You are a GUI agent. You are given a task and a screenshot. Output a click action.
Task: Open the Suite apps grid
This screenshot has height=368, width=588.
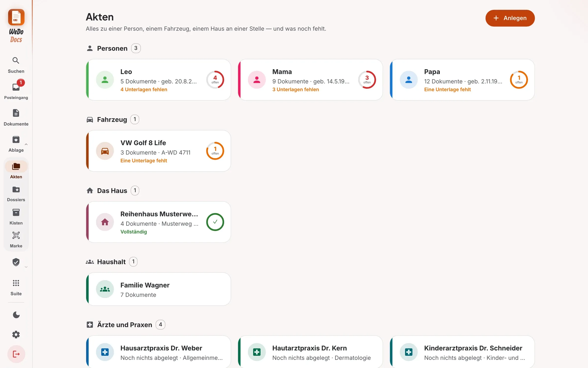16,288
